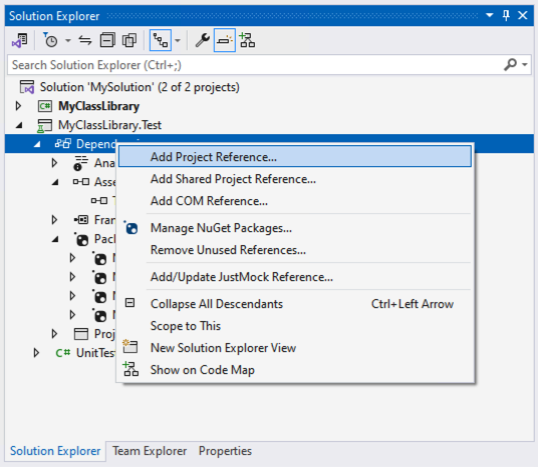Choose Add Project Reference...
538x467 pixels.
pos(295,157)
